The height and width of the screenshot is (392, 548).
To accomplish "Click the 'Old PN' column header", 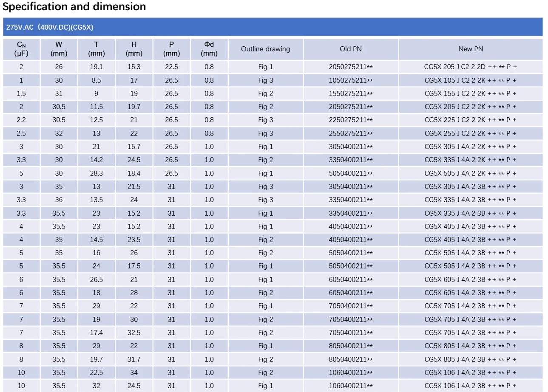I will click(x=351, y=49).
